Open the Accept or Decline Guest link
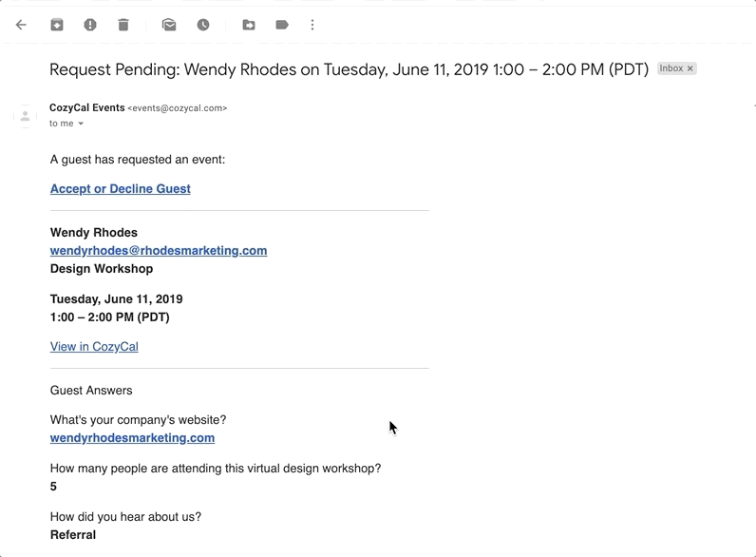Viewport: 756px width, 557px height. click(x=121, y=189)
